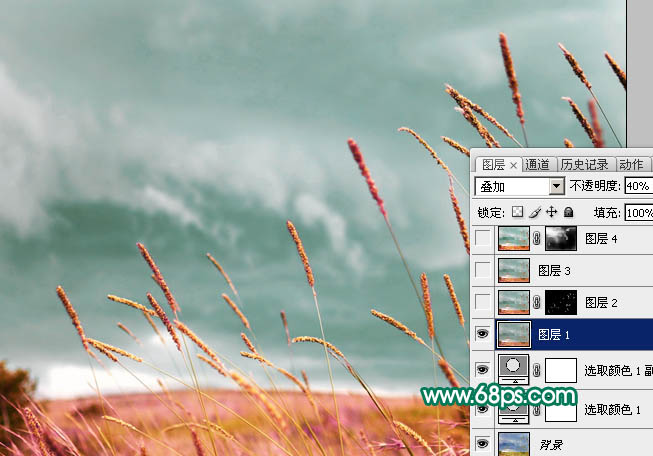Click lock all padlock icon
This screenshot has height=456, width=653.
click(568, 212)
